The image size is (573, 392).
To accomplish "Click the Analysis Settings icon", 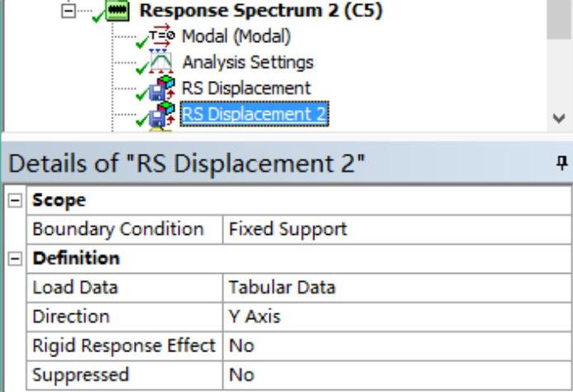I will coord(160,62).
